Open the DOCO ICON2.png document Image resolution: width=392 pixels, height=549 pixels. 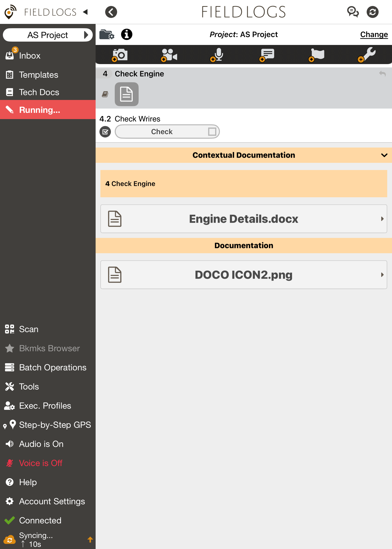[x=244, y=275]
